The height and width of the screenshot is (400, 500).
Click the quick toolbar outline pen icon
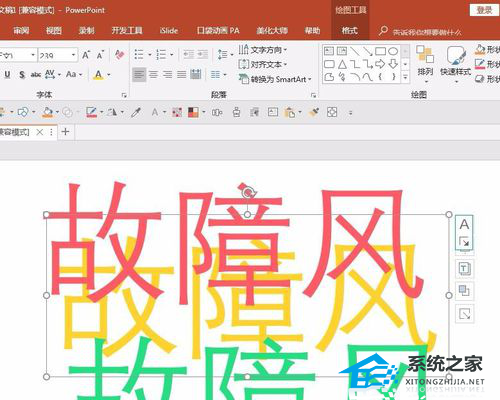coord(91,113)
